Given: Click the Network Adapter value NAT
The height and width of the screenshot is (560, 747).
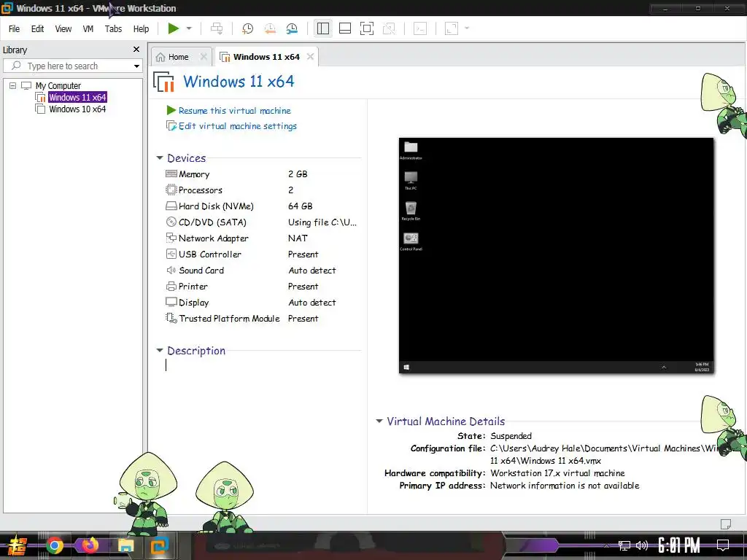Looking at the screenshot, I should (x=298, y=238).
